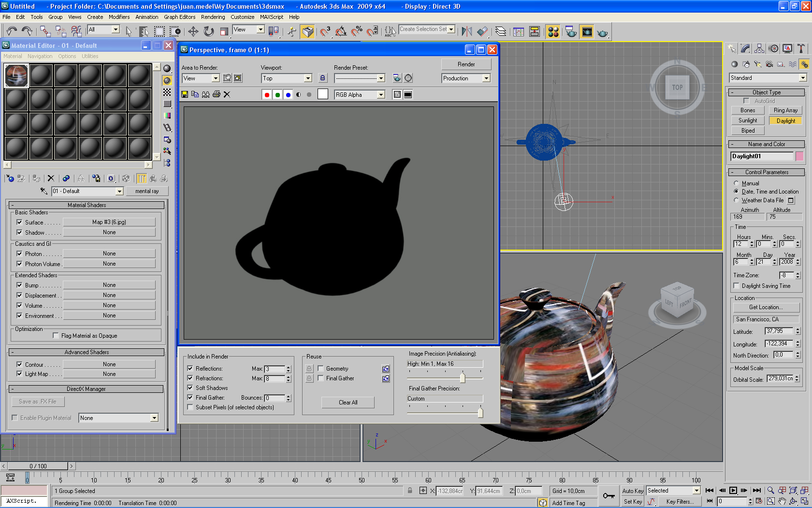Select the Move transform tool
This screenshot has height=508, width=812.
click(x=193, y=32)
